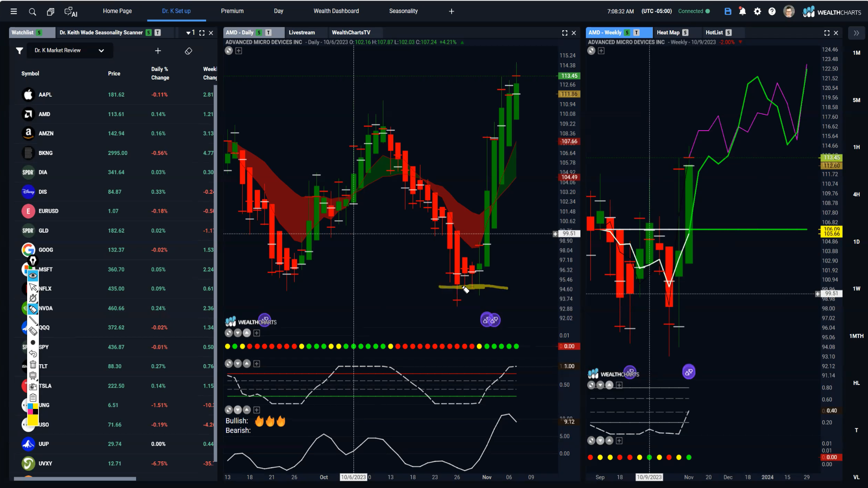Click the camera screenshot tool
This screenshot has height=488, width=868.
click(33, 387)
